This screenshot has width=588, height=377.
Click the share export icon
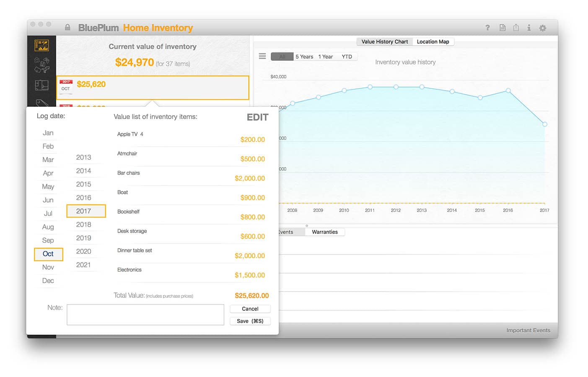[516, 28]
